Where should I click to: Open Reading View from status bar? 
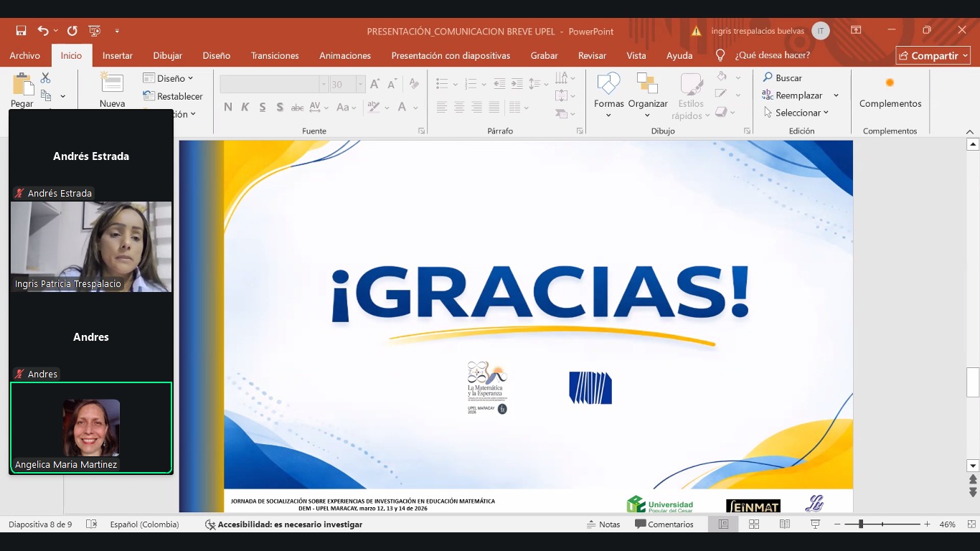[x=785, y=524]
